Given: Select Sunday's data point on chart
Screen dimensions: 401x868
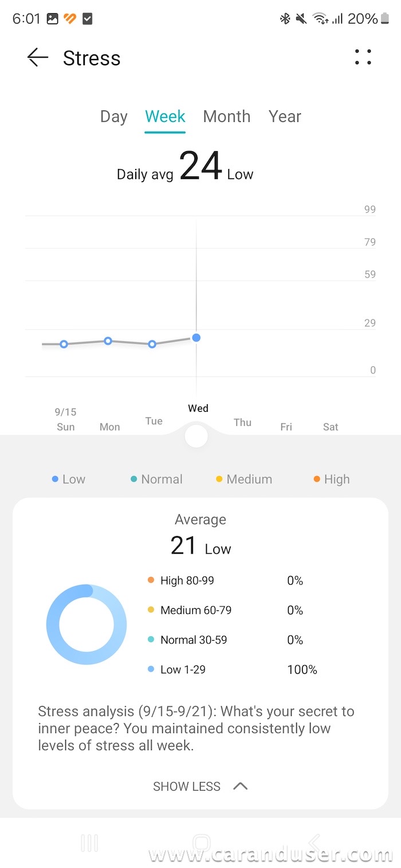Looking at the screenshot, I should click(x=64, y=344).
